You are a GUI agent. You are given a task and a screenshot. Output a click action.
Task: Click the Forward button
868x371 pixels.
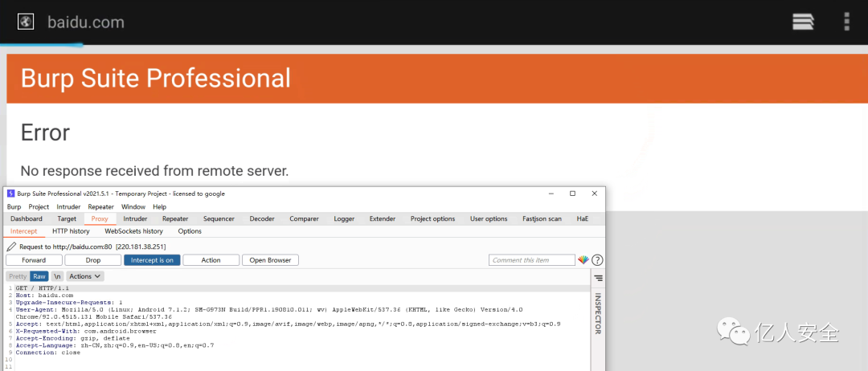(34, 260)
